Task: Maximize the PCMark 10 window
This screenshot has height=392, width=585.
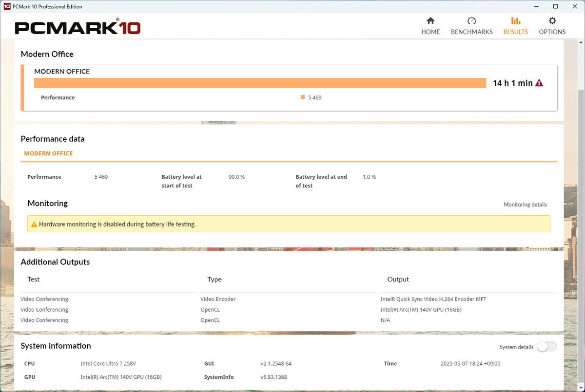Action: pyautogui.click(x=555, y=6)
